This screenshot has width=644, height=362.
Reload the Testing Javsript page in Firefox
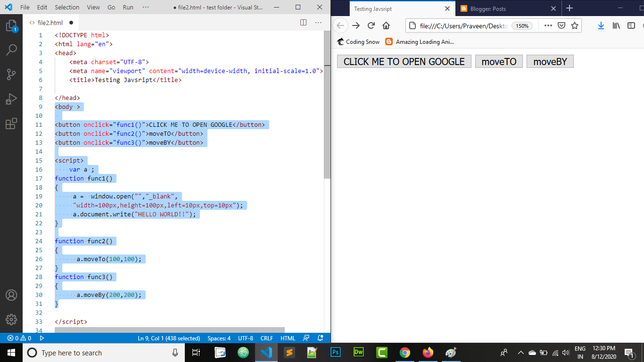pyautogui.click(x=371, y=26)
